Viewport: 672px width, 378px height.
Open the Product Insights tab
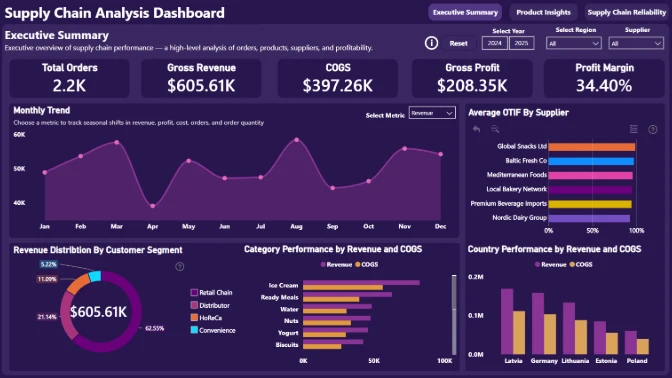tap(543, 12)
